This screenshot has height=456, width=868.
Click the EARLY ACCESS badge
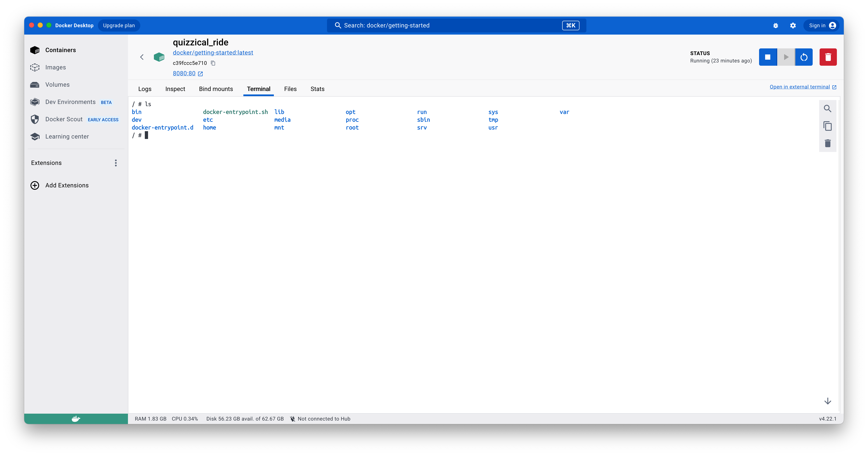[x=103, y=120]
